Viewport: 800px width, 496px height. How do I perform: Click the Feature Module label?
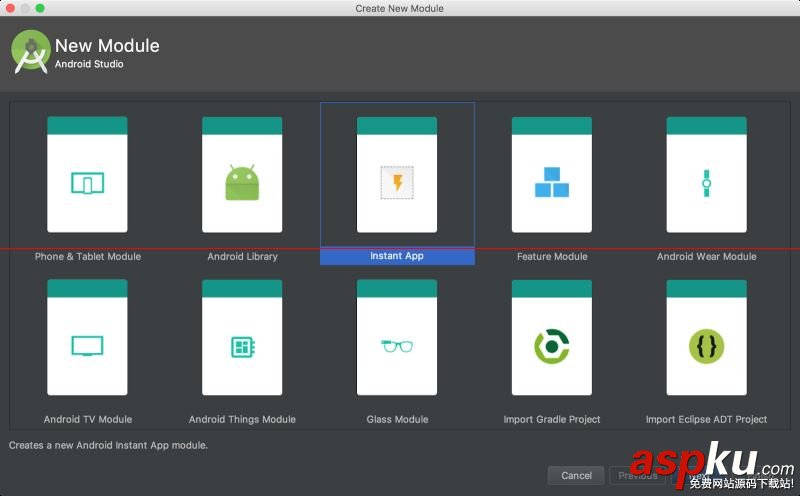552,257
